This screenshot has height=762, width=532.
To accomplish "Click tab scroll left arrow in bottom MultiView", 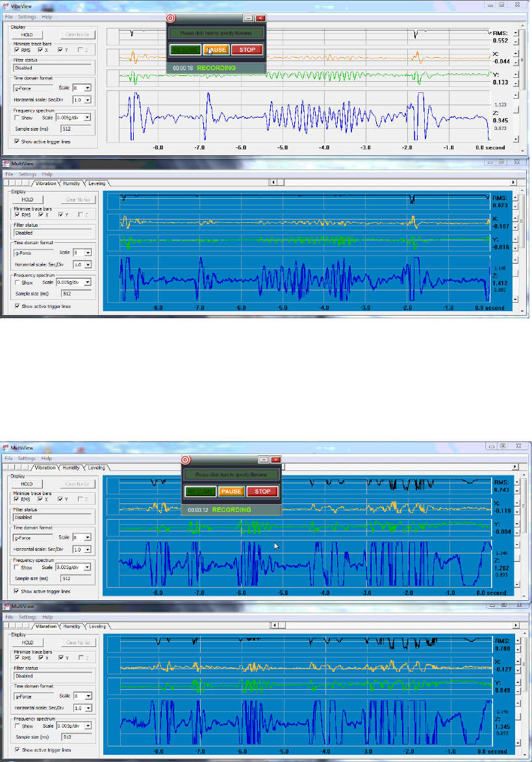I will tap(276, 626).
